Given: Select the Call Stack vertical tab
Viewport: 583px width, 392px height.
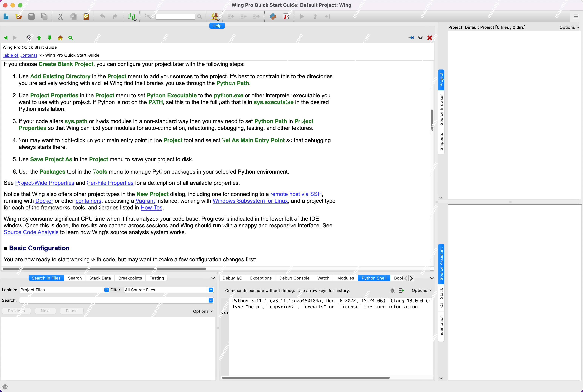Looking at the screenshot, I should [x=441, y=298].
